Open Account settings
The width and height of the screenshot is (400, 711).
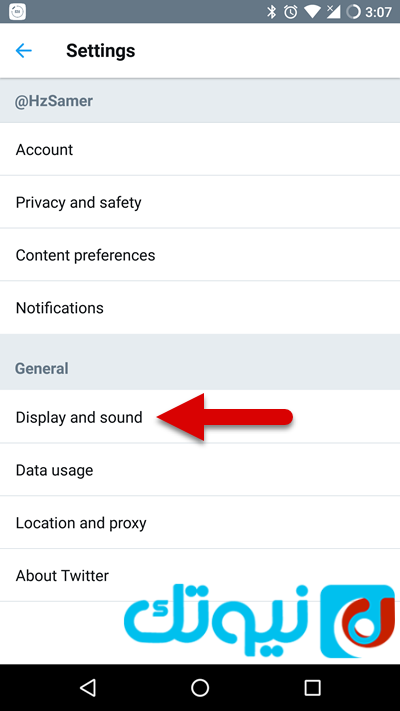click(x=200, y=149)
